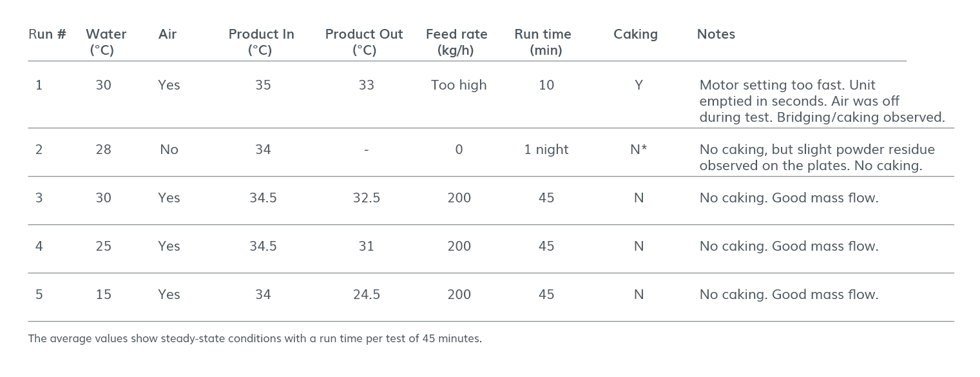Click the 32.5 product out value

point(366,198)
